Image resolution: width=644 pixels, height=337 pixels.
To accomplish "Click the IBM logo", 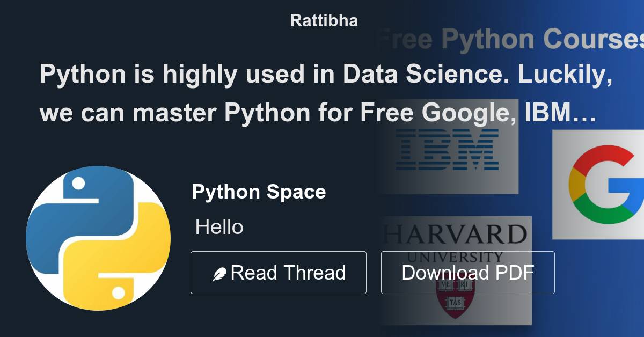I will click(447, 149).
